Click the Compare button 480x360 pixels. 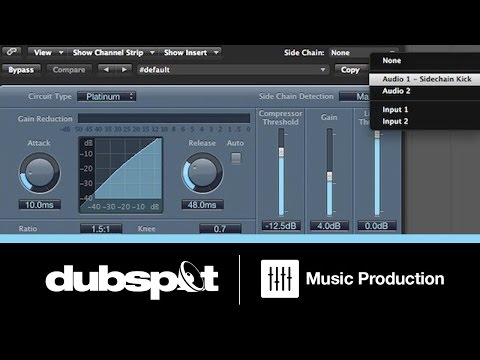pos(69,70)
